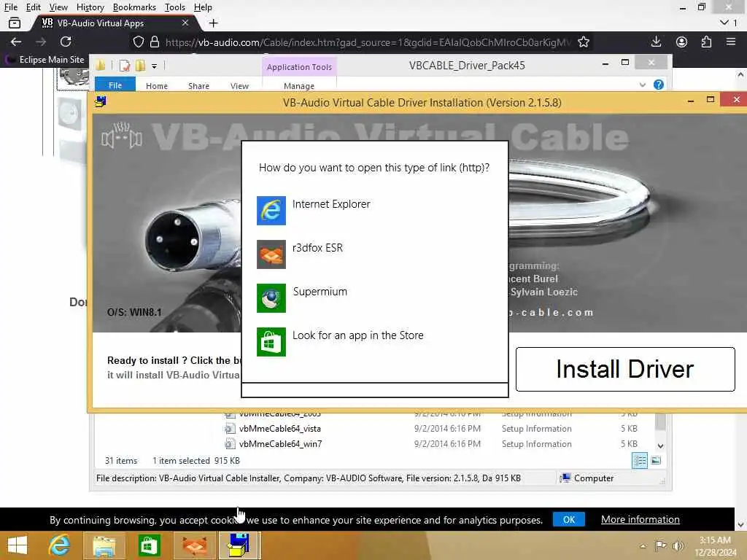Open the Explorer Share ribbon tab
The width and height of the screenshot is (747, 560).
click(x=198, y=86)
